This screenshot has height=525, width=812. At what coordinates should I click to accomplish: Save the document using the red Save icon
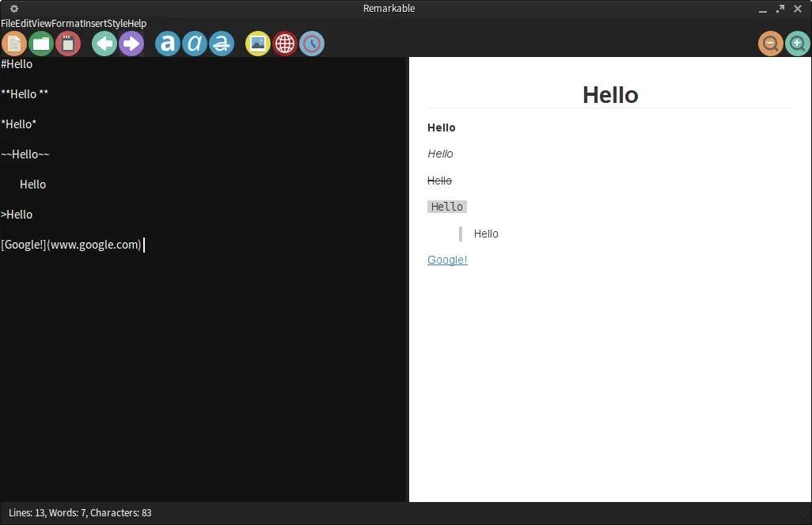(x=68, y=44)
